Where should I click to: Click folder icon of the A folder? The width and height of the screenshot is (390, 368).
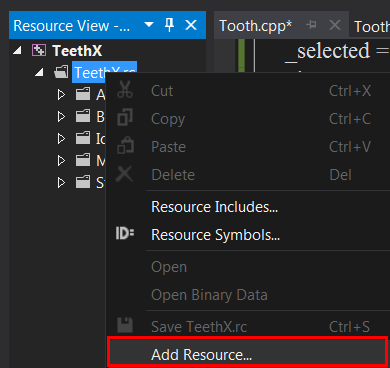pos(83,94)
